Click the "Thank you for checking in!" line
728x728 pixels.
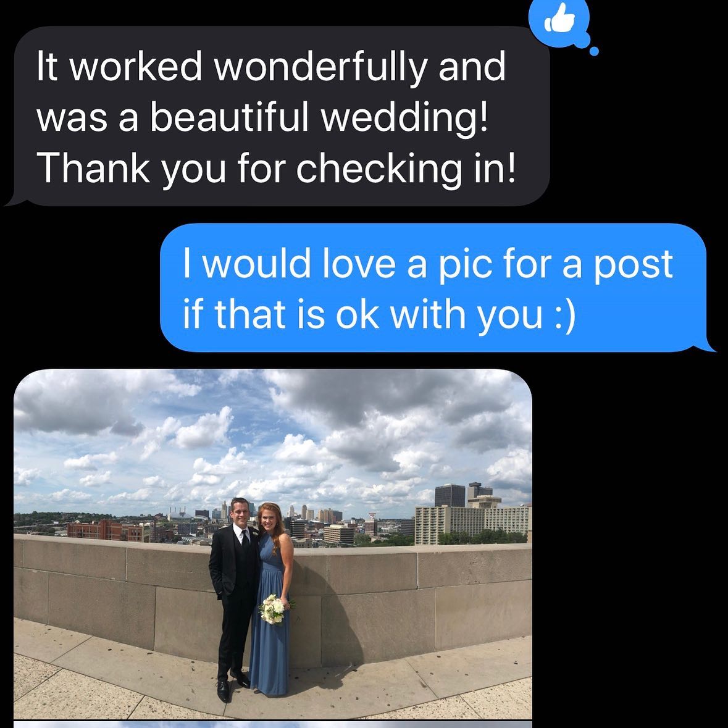[x=276, y=167]
